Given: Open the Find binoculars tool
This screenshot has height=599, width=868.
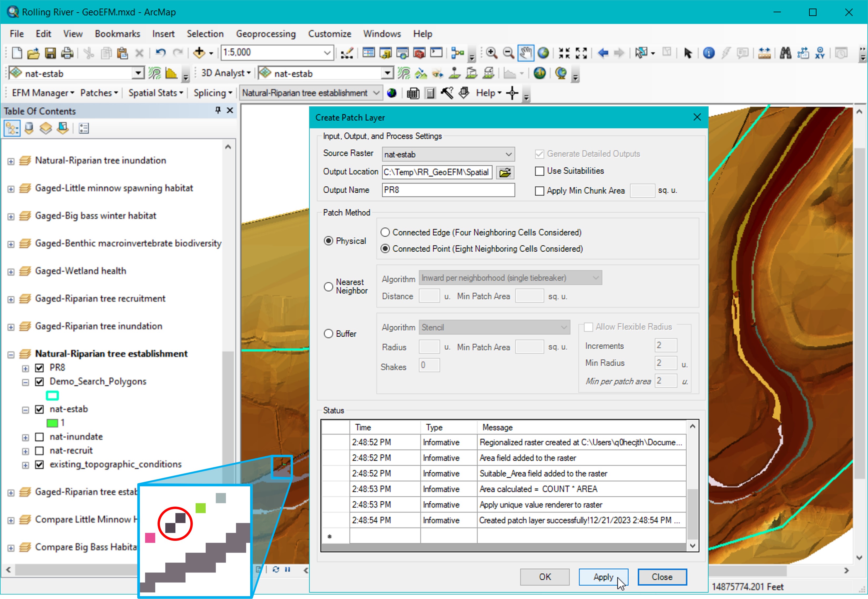Looking at the screenshot, I should coord(785,53).
